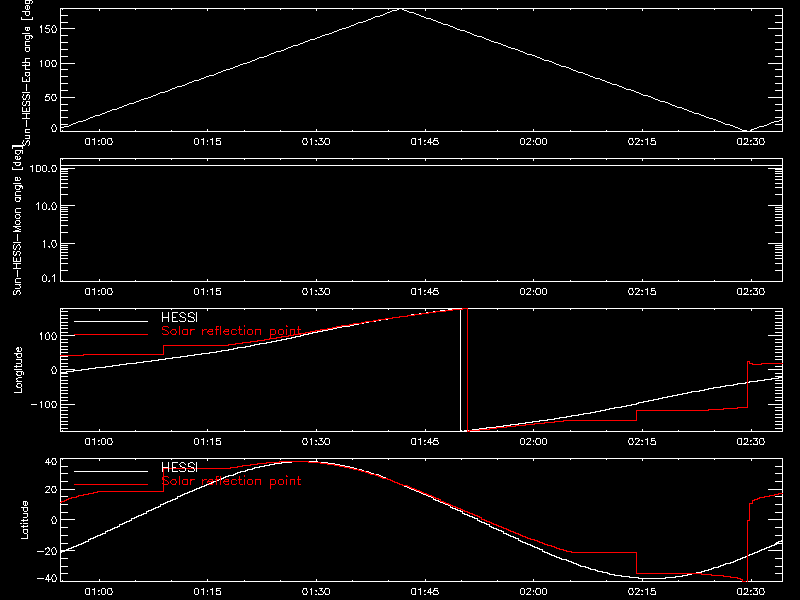Viewport: 800px width, 600px height.
Task: Click the Sun-HESSI-Moon angle axis title
Action: pos(17,220)
